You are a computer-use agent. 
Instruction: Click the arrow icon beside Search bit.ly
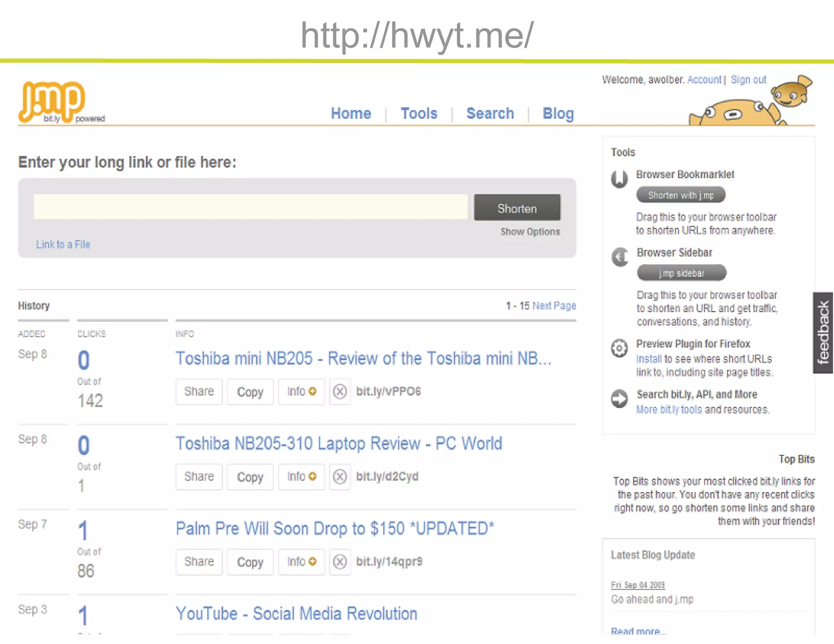pyautogui.click(x=619, y=399)
